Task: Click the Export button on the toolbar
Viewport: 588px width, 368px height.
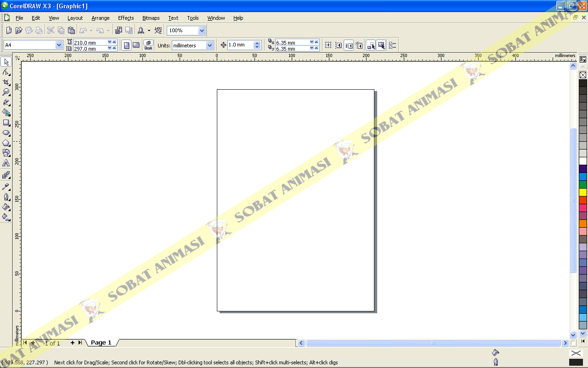Action: pyautogui.click(x=128, y=30)
